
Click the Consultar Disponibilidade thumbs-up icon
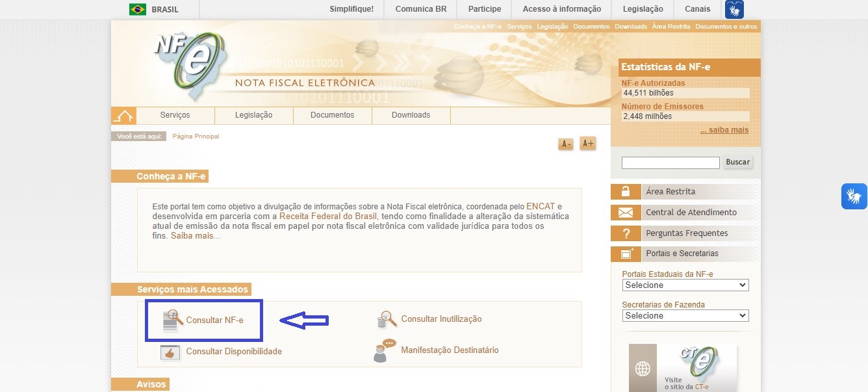[x=170, y=352]
